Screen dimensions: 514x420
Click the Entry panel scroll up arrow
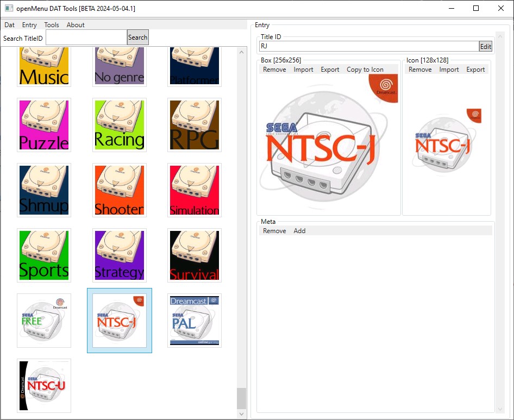[500, 36]
